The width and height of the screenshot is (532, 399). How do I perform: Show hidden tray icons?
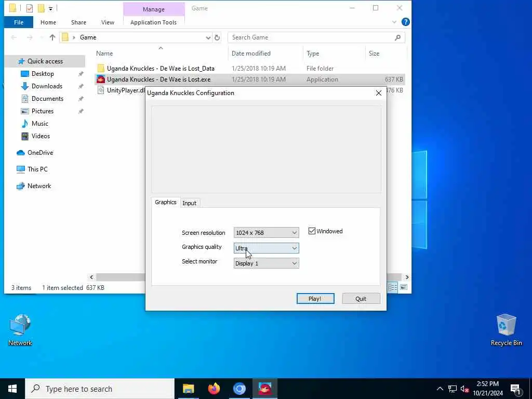pos(440,389)
